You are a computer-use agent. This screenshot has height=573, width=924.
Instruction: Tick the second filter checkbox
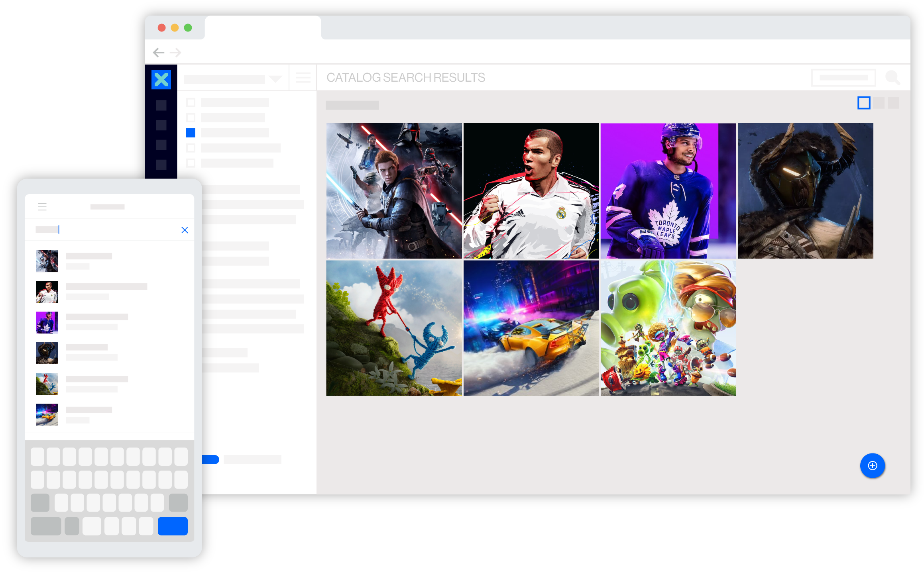point(191,118)
